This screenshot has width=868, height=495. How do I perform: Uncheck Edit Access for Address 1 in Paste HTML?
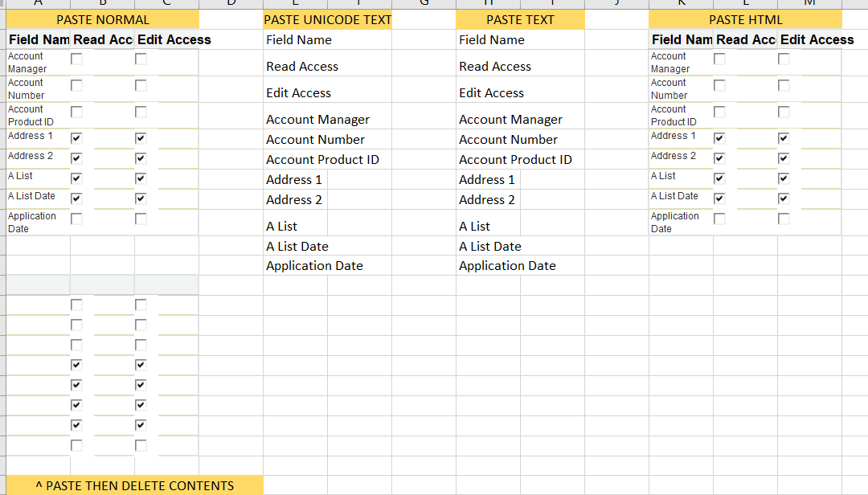coord(784,138)
